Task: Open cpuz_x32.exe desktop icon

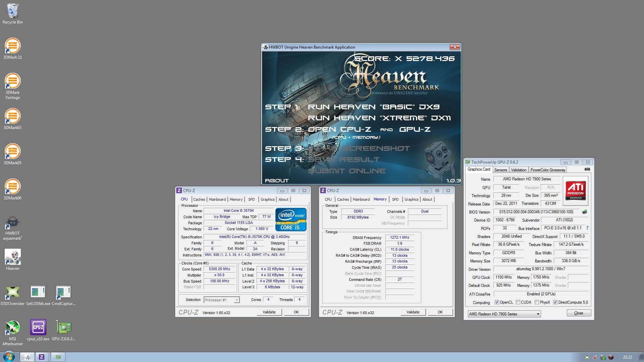Action: 38,330
